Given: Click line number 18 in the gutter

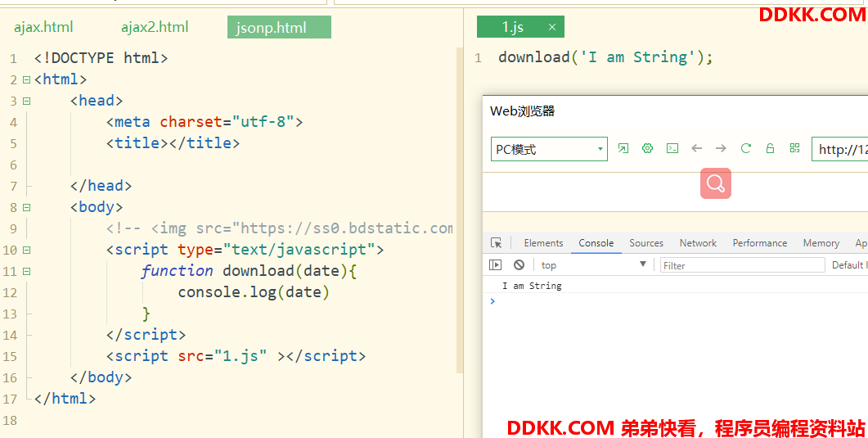Looking at the screenshot, I should point(10,420).
